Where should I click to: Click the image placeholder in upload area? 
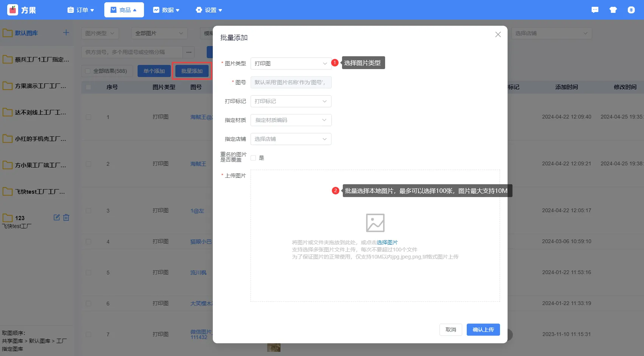coord(375,223)
